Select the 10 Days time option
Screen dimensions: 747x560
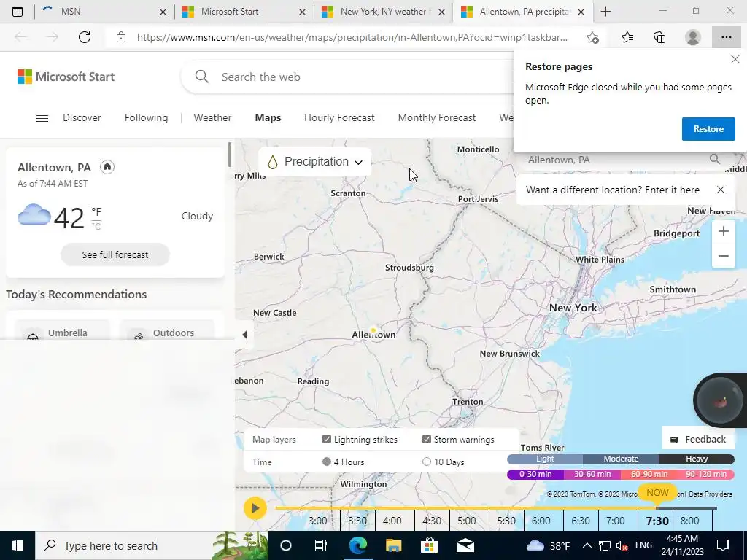[x=426, y=462]
